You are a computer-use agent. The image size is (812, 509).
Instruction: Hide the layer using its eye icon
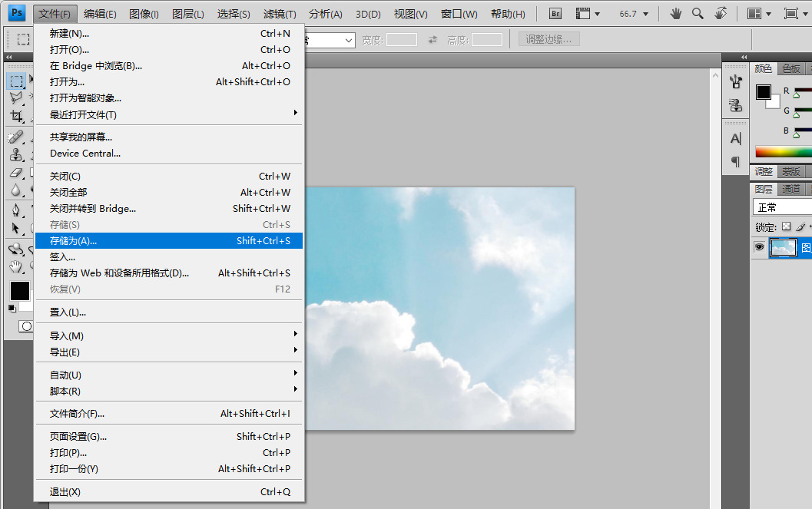tap(759, 247)
